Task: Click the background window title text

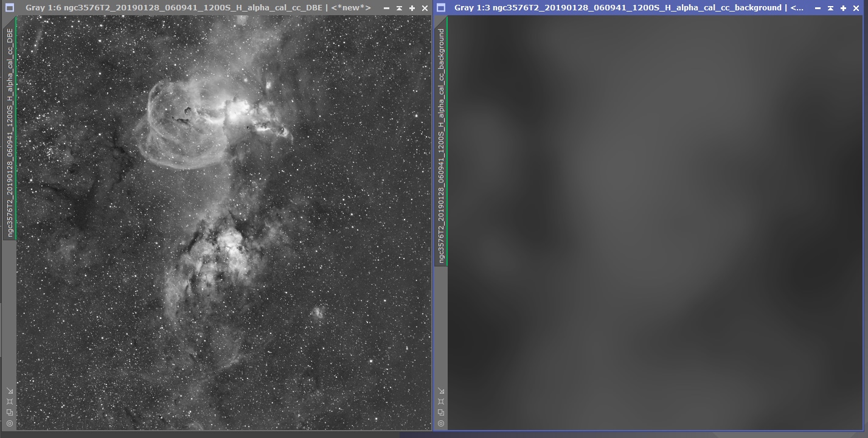Action: coord(629,8)
